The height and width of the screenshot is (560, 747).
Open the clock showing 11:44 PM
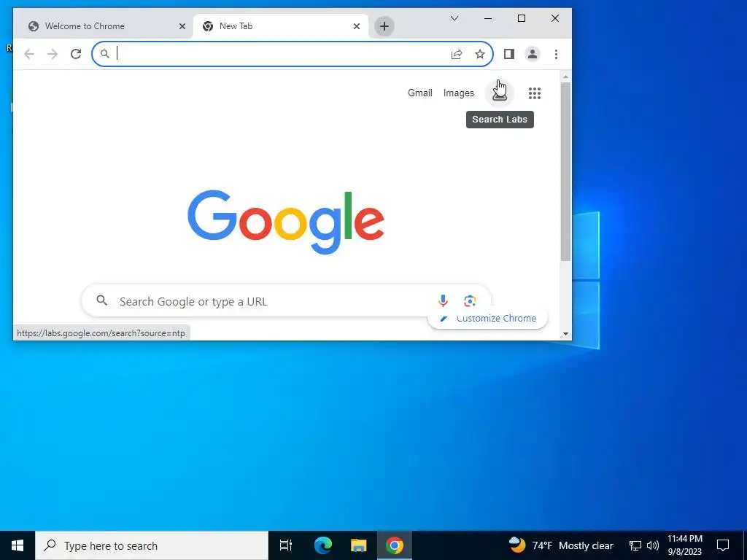[684, 545]
